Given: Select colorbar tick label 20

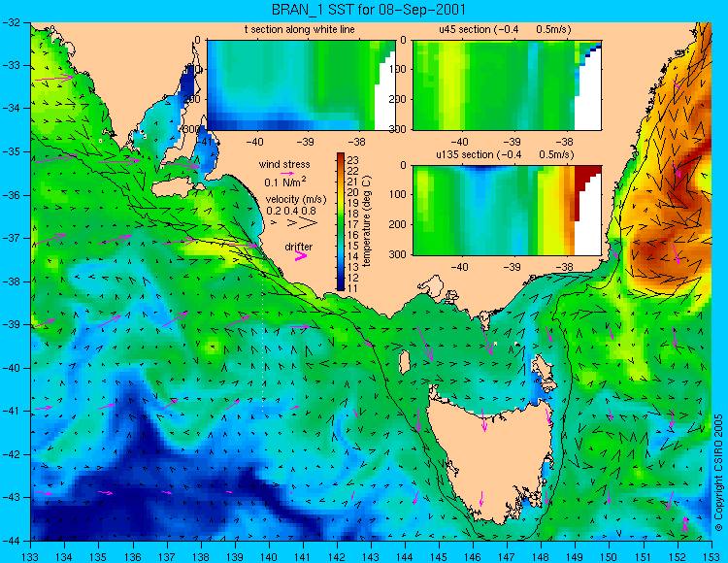Looking at the screenshot, I should 353,192.
